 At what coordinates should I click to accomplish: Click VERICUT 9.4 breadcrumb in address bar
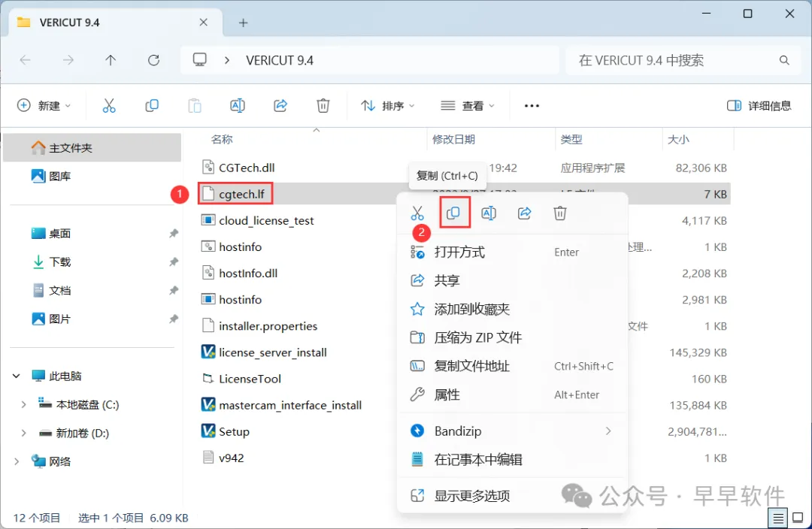pyautogui.click(x=280, y=60)
